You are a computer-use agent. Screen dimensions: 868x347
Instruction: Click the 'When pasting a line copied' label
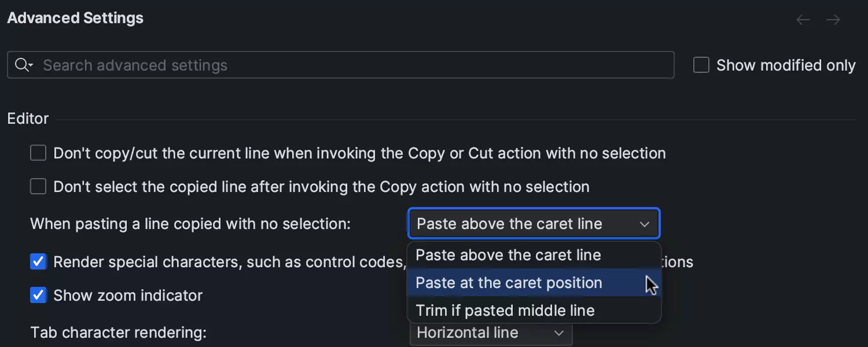pyautogui.click(x=190, y=224)
